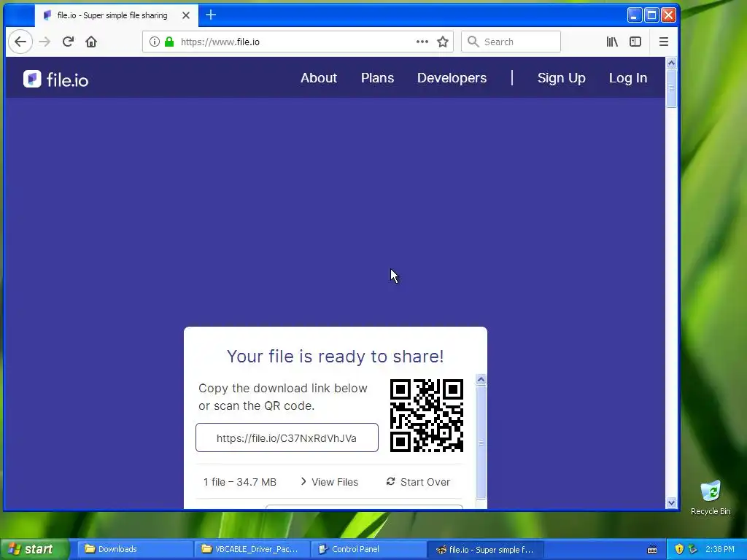Maximize the Firefox window
The height and width of the screenshot is (560, 747).
click(x=651, y=15)
